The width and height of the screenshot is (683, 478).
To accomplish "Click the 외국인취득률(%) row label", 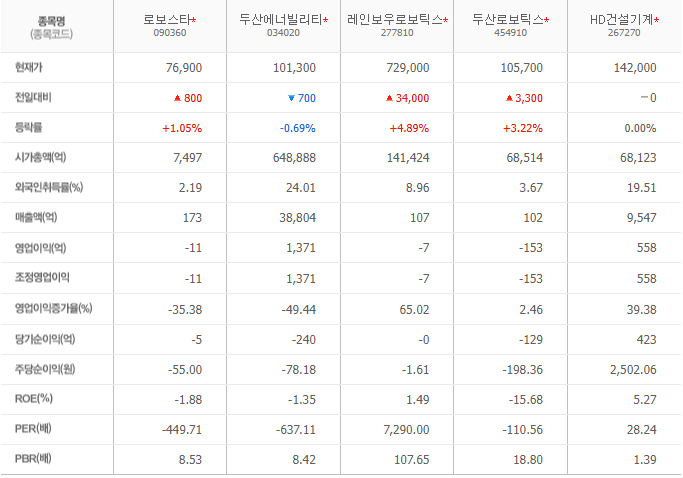I will tap(49, 187).
